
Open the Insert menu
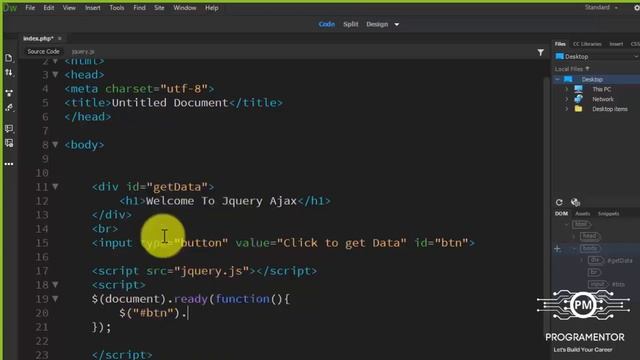[x=93, y=8]
